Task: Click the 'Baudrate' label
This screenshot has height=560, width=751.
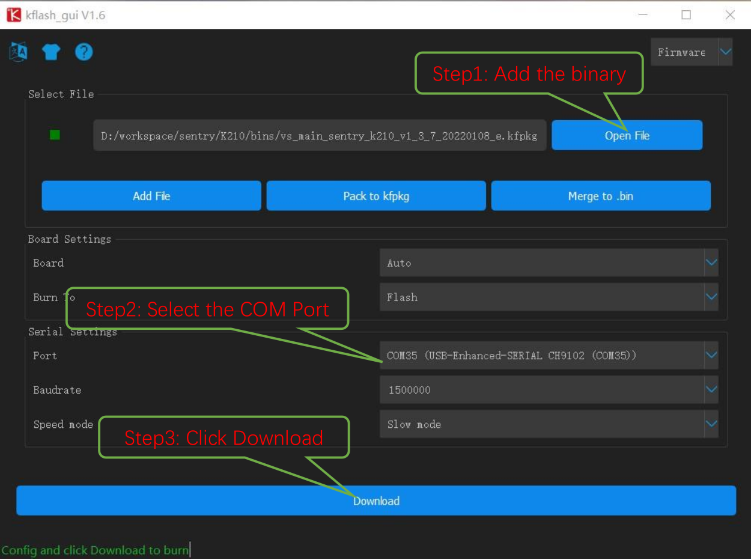Action: coord(57,390)
